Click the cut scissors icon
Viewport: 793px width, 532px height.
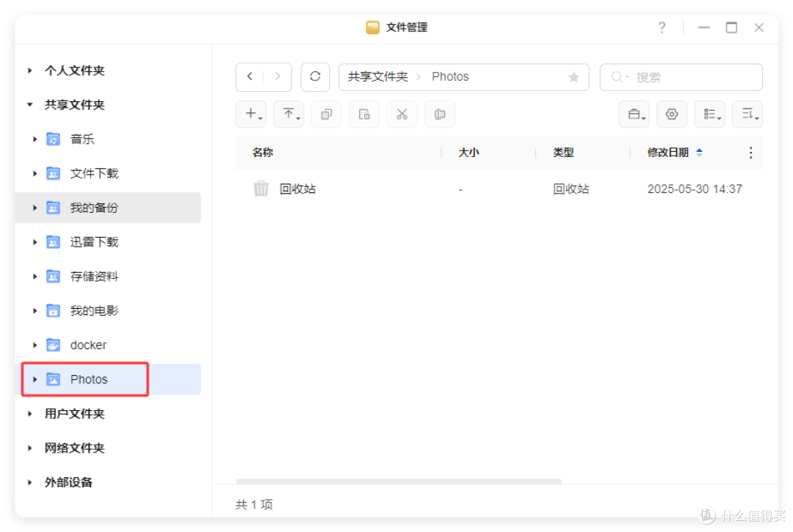tap(402, 114)
